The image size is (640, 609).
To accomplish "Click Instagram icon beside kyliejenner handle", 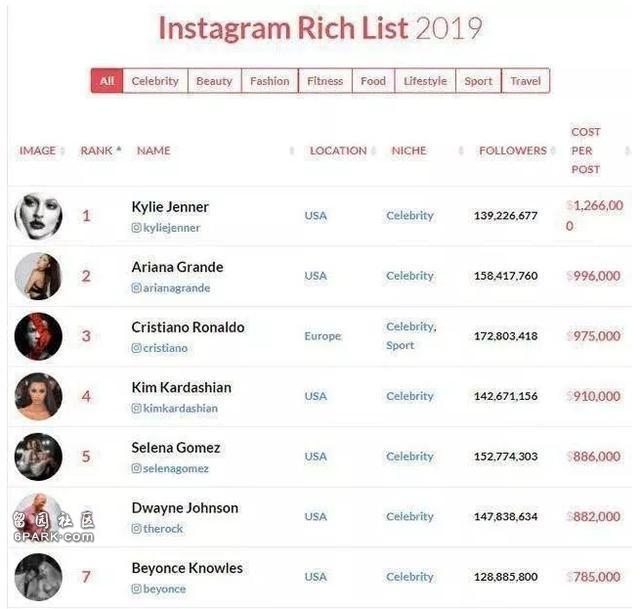I will click(136, 228).
